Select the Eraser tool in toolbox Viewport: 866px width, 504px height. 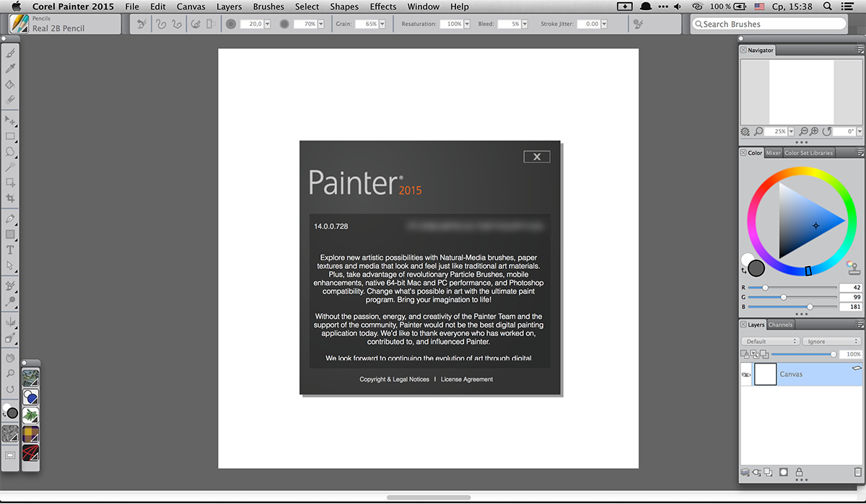coord(10,100)
